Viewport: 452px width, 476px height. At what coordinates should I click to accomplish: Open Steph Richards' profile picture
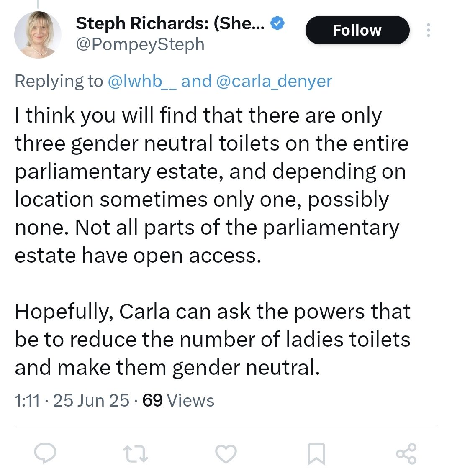[x=38, y=35]
